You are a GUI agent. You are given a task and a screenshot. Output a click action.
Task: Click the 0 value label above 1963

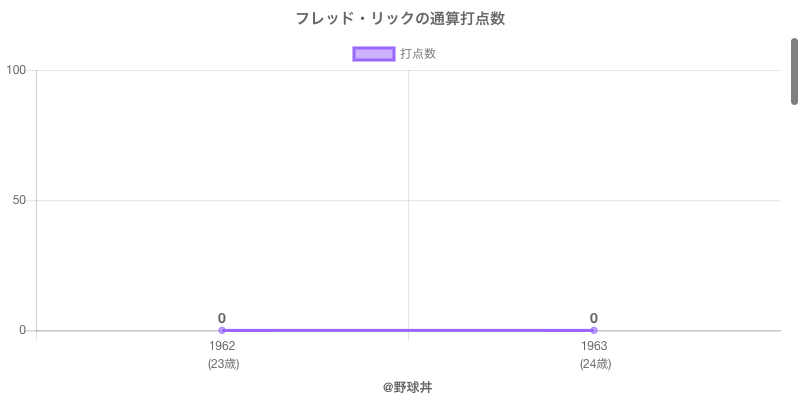click(594, 318)
